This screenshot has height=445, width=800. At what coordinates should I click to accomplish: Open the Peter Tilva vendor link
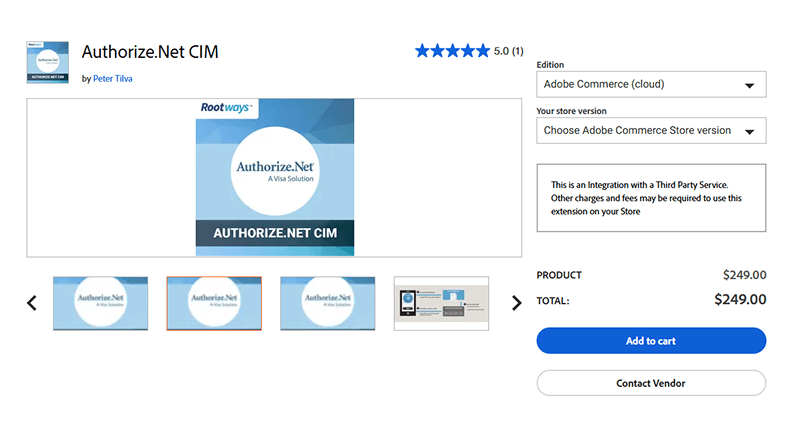click(112, 79)
